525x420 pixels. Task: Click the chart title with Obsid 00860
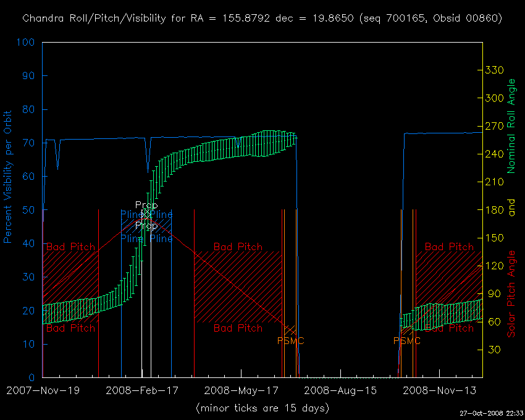262,19
